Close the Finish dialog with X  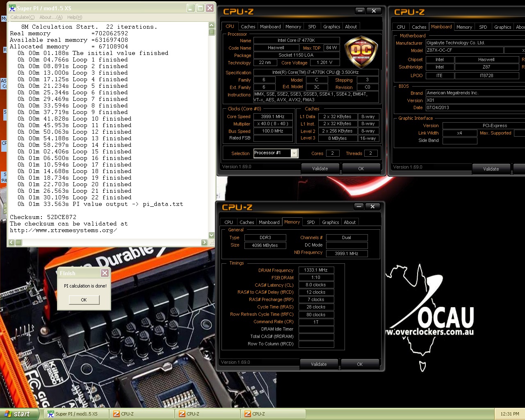105,273
